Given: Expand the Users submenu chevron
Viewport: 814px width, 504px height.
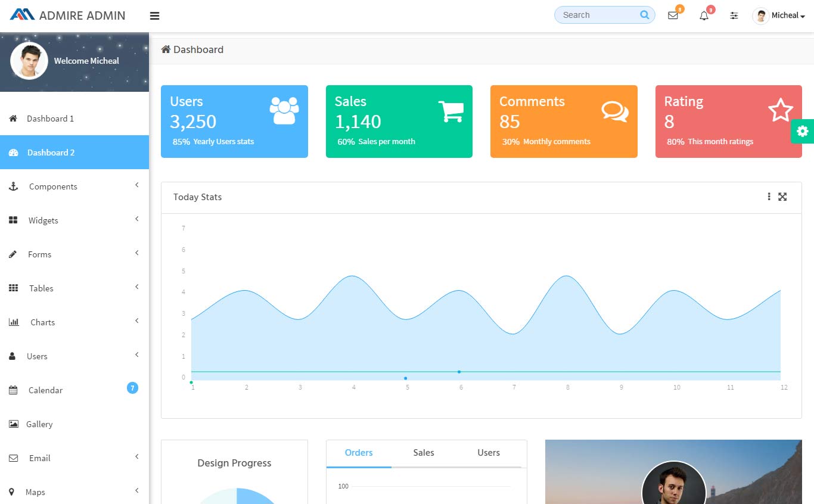Looking at the screenshot, I should (x=136, y=355).
